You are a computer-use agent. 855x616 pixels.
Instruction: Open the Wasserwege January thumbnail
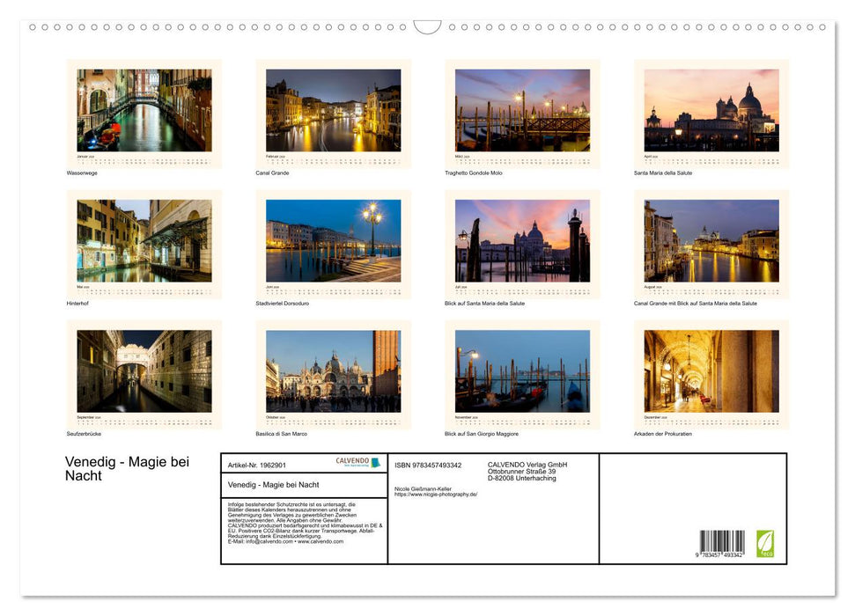[x=144, y=110]
